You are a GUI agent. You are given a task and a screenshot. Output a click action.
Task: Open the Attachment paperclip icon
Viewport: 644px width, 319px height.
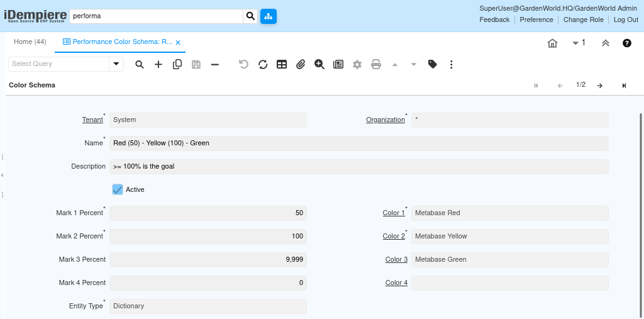[301, 64]
